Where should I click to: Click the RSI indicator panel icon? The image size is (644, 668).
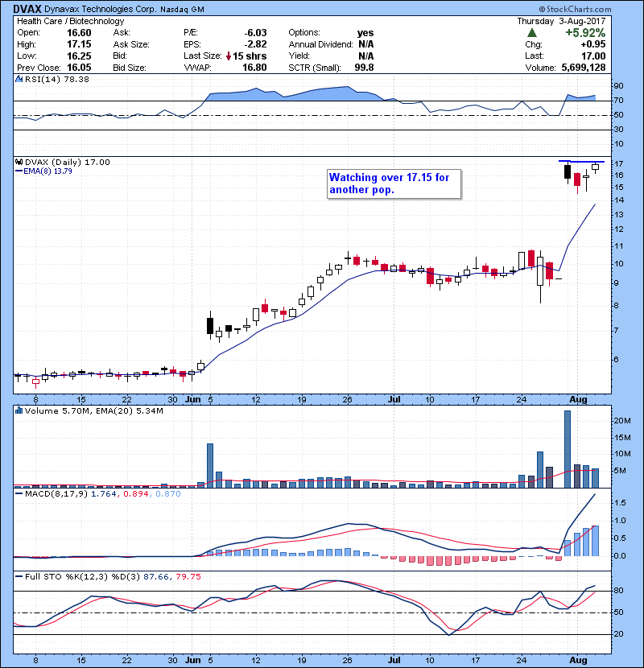[19, 79]
